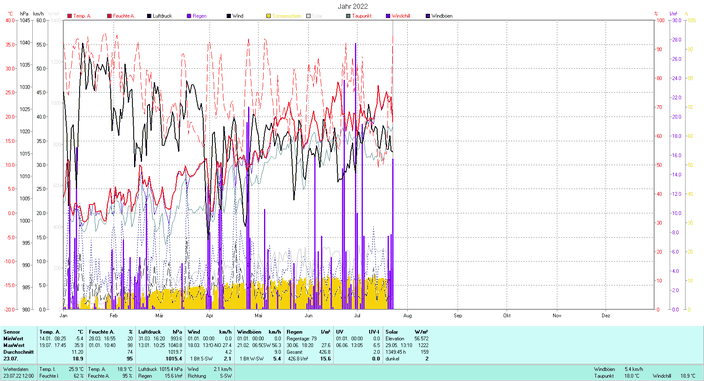Click the 'MinWert' row label in table

(x=13, y=339)
